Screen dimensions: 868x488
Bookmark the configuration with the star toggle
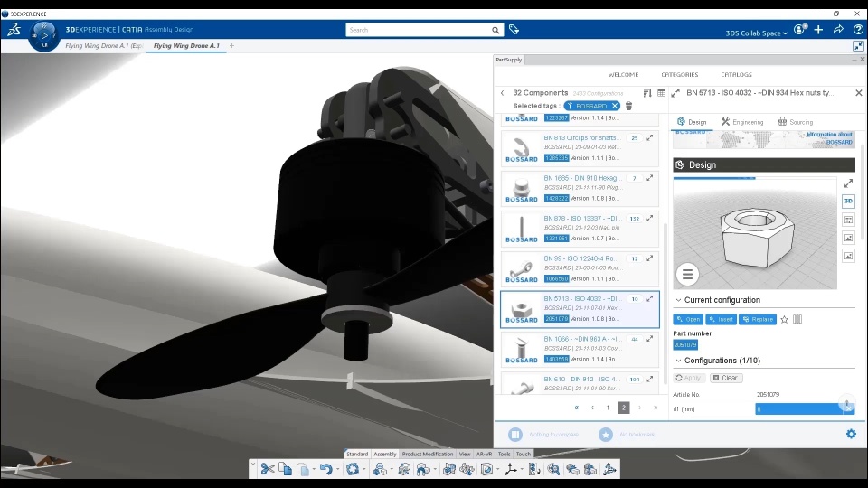point(784,319)
